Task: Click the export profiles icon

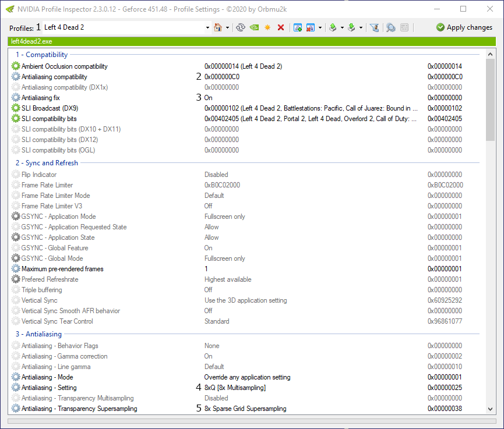Action: click(333, 27)
